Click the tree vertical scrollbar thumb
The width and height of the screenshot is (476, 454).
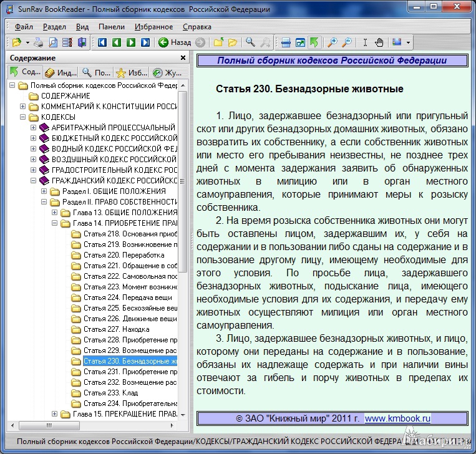pyautogui.click(x=182, y=181)
